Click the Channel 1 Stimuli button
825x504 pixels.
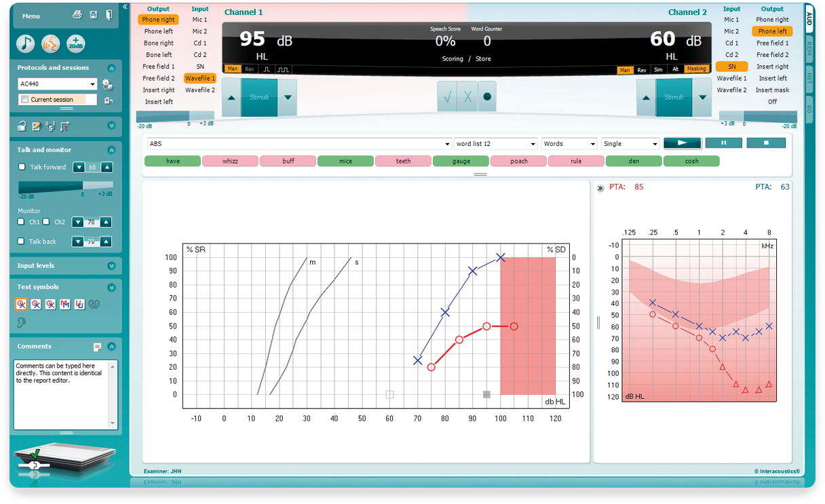pyautogui.click(x=259, y=97)
